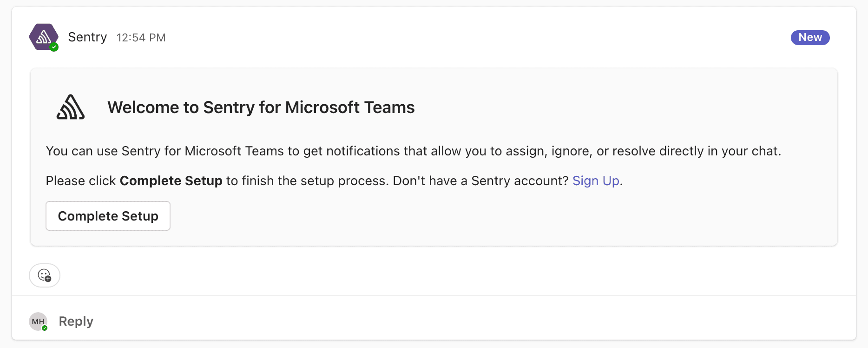Screen dimensions: 868x348
Task: Click the green presence dot on MH avatar
Action: 44,328
